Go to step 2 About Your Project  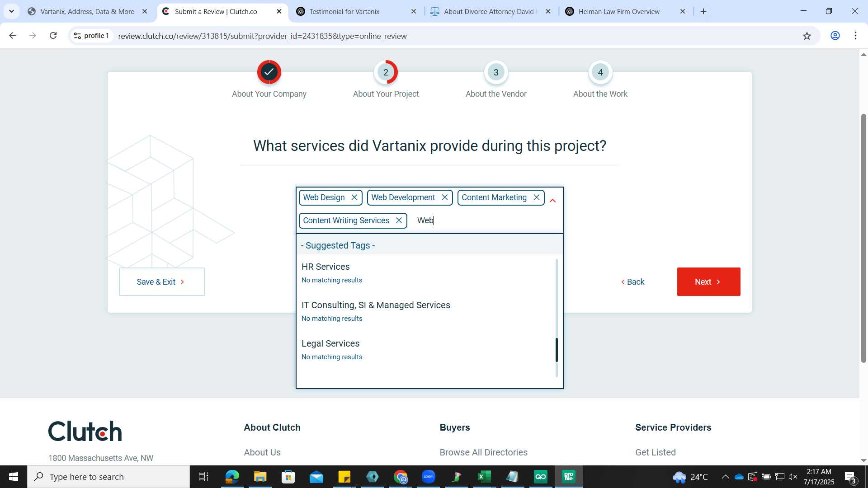point(386,72)
